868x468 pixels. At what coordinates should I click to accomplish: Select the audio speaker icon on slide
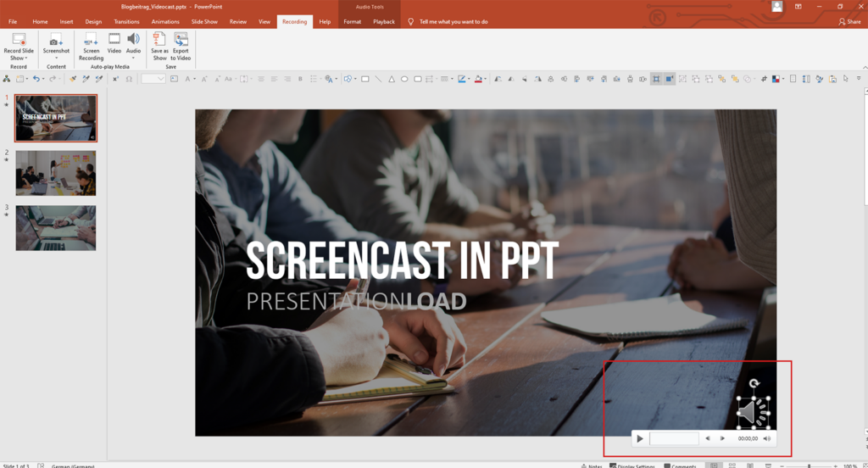coord(752,413)
